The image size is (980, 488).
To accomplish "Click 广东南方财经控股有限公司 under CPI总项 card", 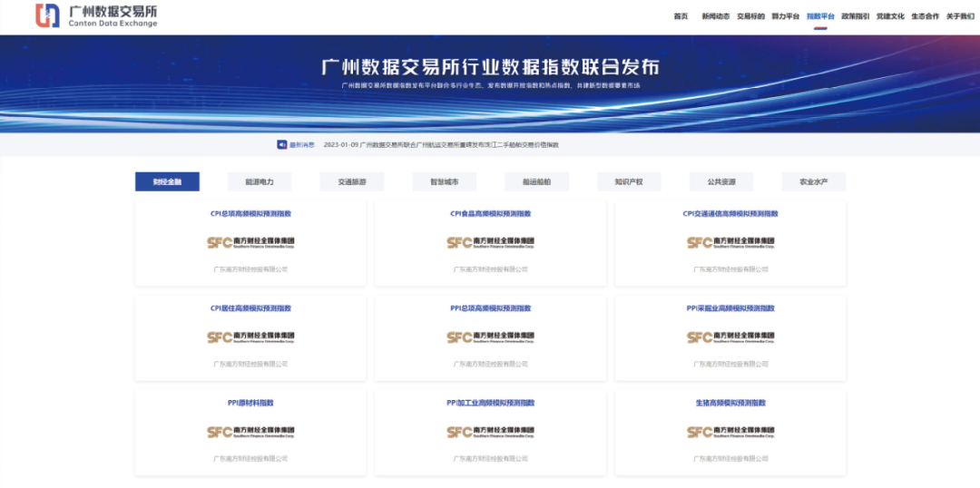I will [x=250, y=269].
